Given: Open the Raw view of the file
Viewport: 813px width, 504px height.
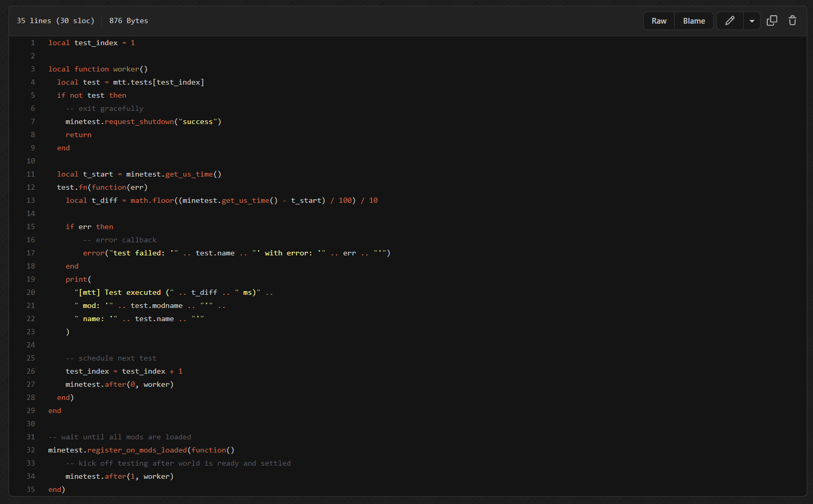Looking at the screenshot, I should (658, 21).
